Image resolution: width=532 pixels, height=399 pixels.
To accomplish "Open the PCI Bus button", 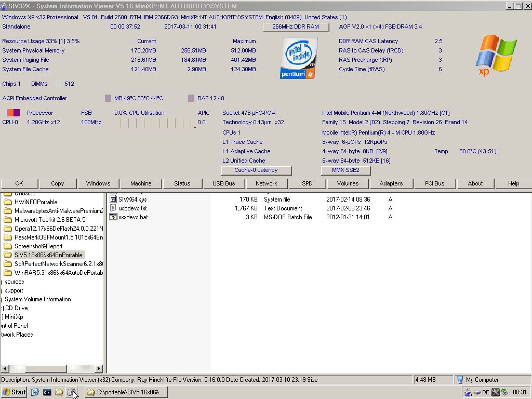I will tap(435, 183).
